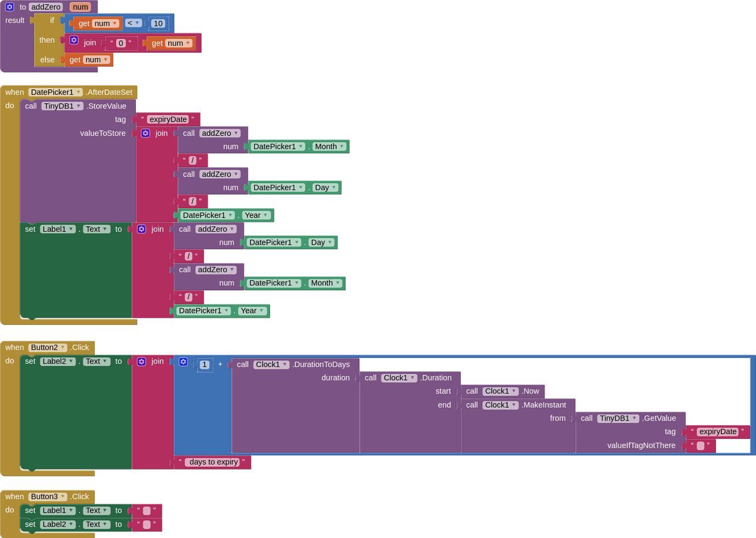Open Clock1 dropdown on the DurationToDays call
This screenshot has width=756, height=538.
click(x=271, y=365)
